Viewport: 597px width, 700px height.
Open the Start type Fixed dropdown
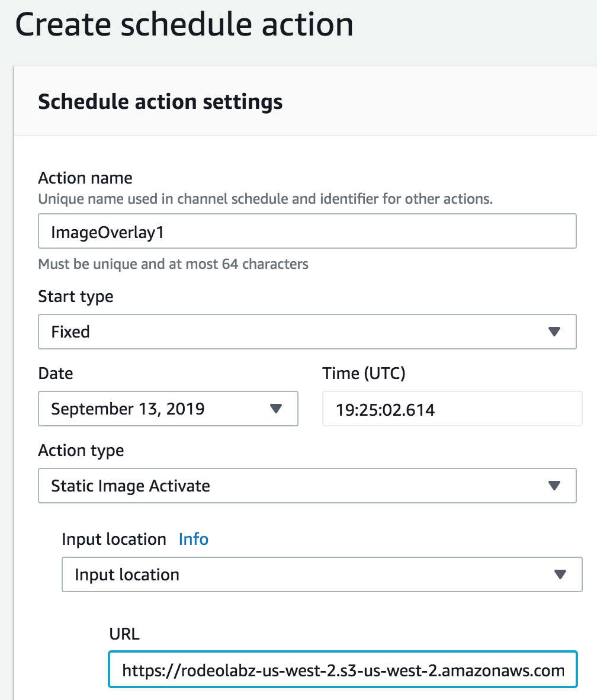tap(307, 332)
